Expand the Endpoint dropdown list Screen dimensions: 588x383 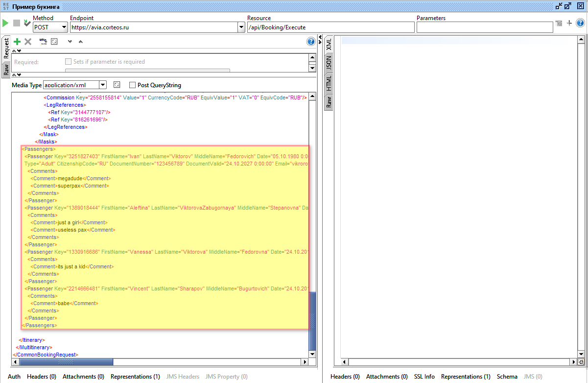pos(241,27)
